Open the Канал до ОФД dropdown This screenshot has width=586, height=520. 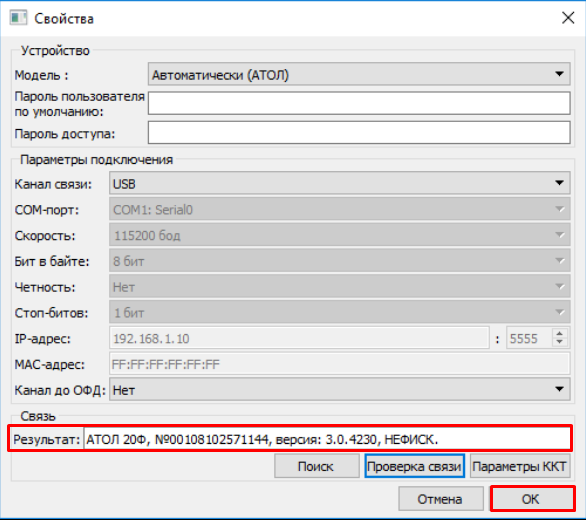coord(339,390)
